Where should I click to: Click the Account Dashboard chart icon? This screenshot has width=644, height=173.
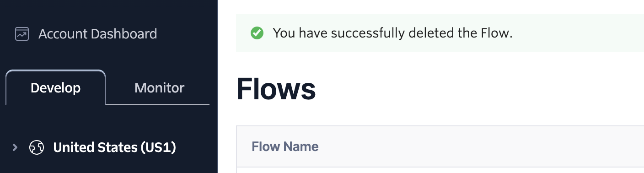pyautogui.click(x=22, y=34)
